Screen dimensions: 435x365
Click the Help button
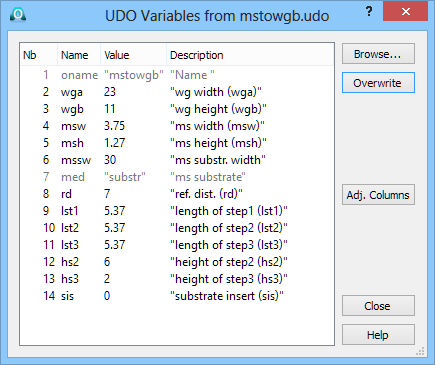[x=378, y=335]
